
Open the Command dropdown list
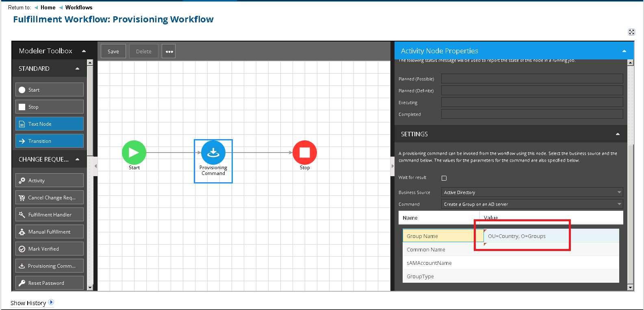(x=531, y=204)
